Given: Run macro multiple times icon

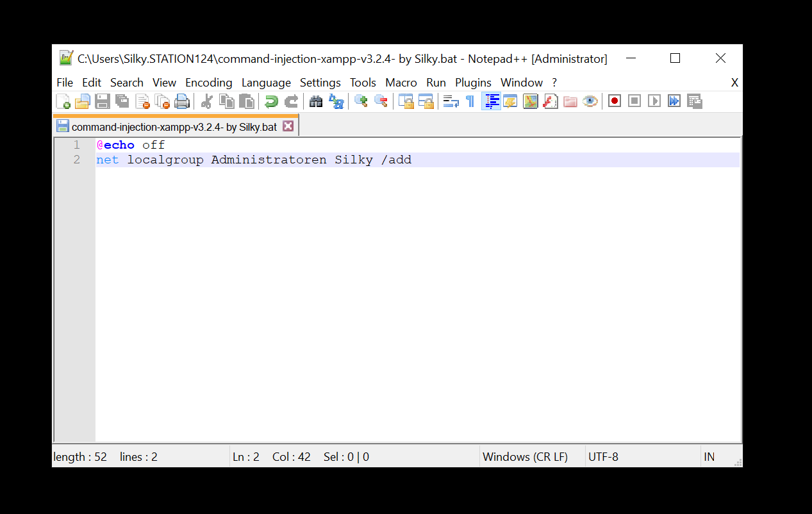Looking at the screenshot, I should click(x=674, y=101).
